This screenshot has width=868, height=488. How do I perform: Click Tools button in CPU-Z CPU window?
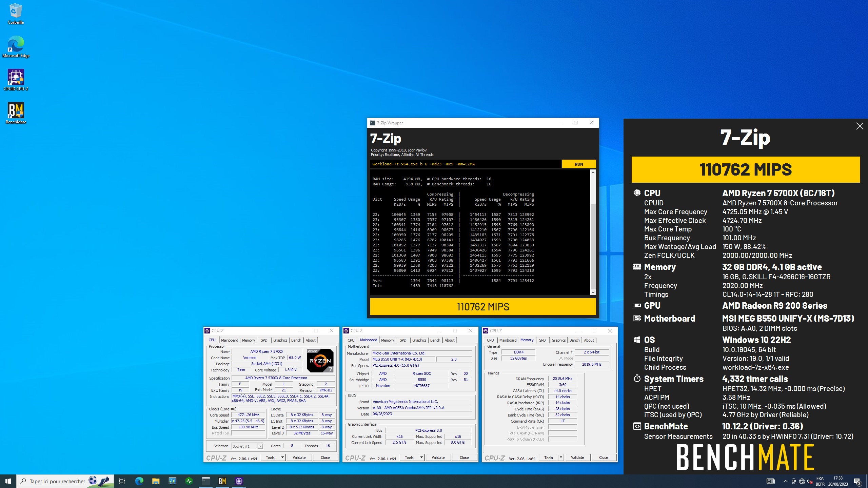(x=270, y=457)
